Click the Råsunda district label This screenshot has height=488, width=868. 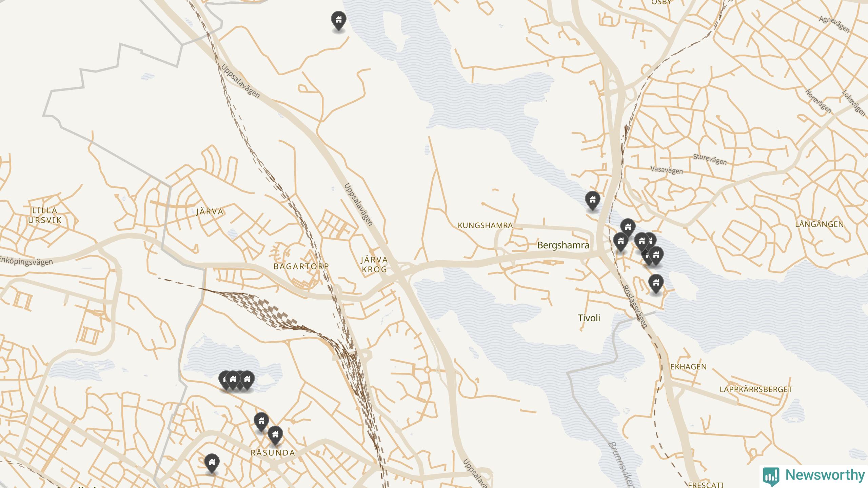273,453
